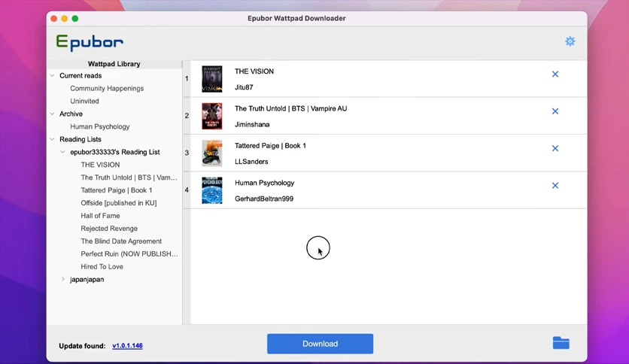629x364 pixels.
Task: Minimize window with yellow button
Action: click(65, 19)
